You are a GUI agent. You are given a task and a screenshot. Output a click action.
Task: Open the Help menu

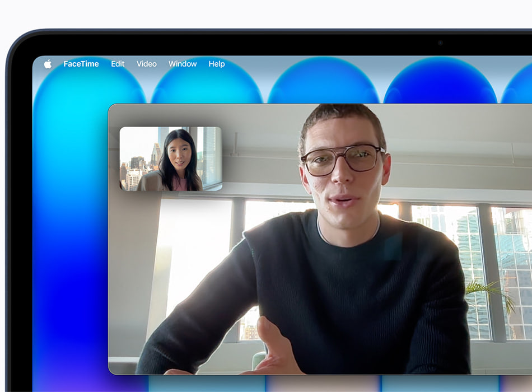coord(217,64)
